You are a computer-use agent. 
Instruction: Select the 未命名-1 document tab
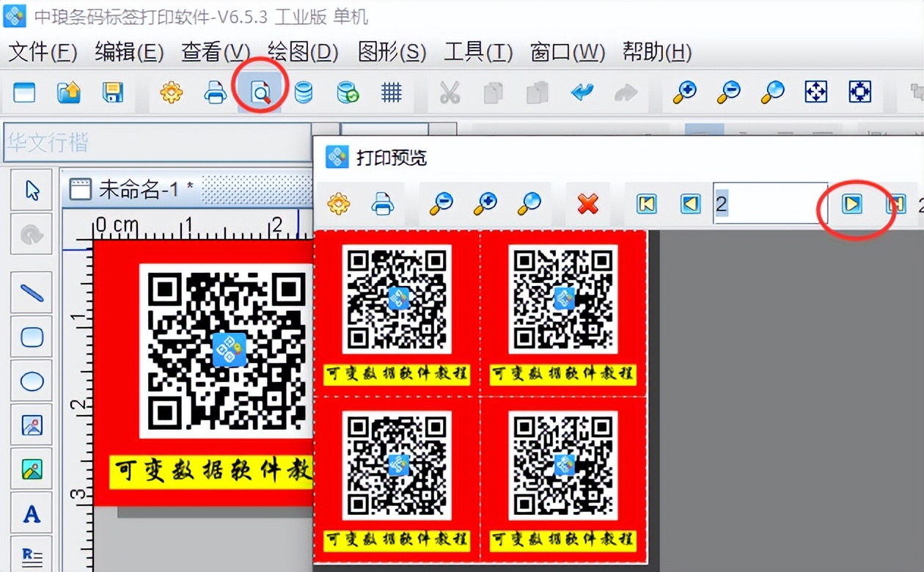[133, 189]
